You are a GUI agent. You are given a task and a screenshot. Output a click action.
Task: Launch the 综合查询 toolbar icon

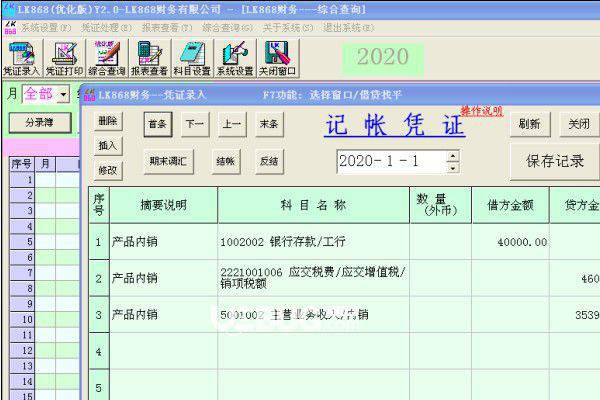coord(107,58)
